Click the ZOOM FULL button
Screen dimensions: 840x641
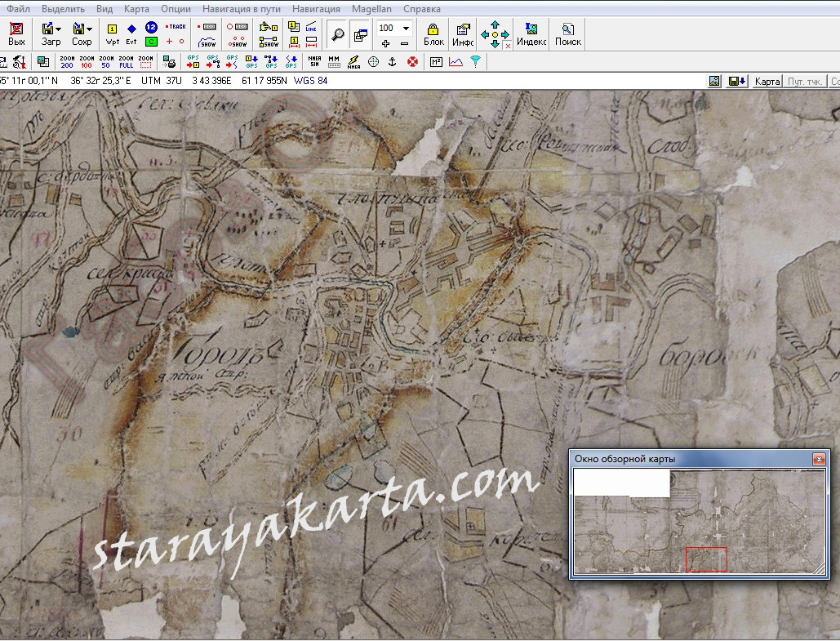click(x=126, y=62)
